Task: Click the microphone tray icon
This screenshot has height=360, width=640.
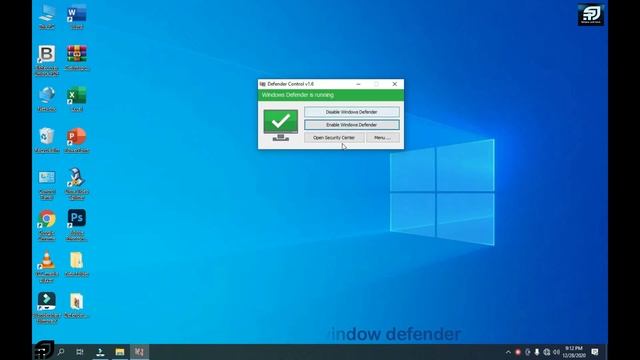Action: pyautogui.click(x=537, y=352)
